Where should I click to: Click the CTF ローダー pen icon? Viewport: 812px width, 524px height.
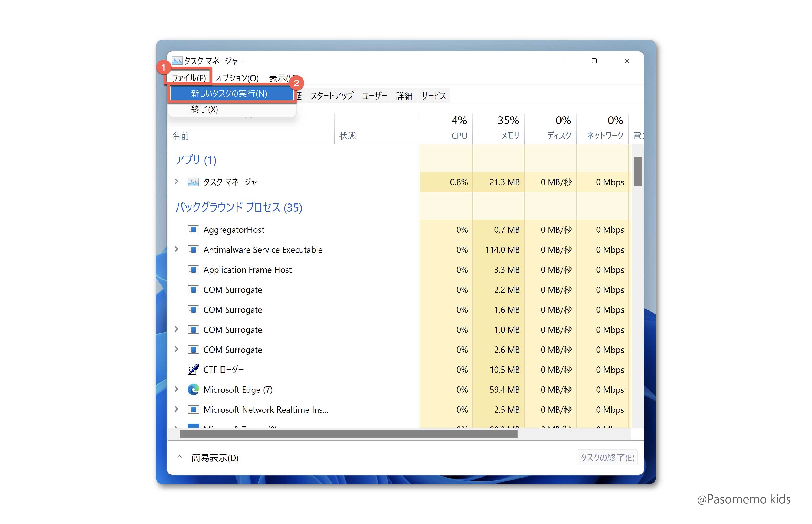pos(193,370)
